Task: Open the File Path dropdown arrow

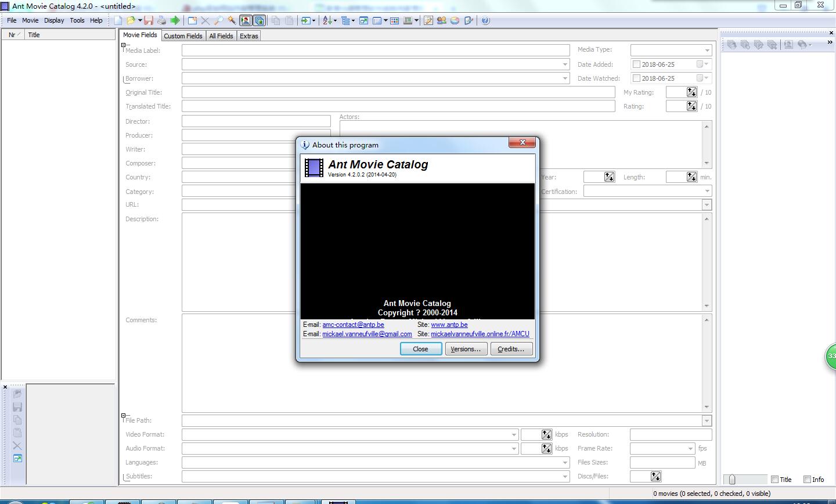Action: point(707,420)
